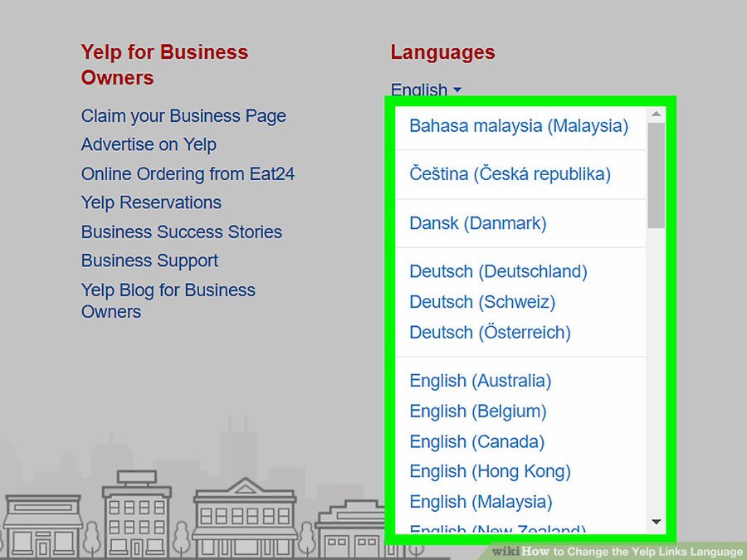This screenshot has height=560, width=747.
Task: Open the English language dropdown
Action: pos(426,90)
